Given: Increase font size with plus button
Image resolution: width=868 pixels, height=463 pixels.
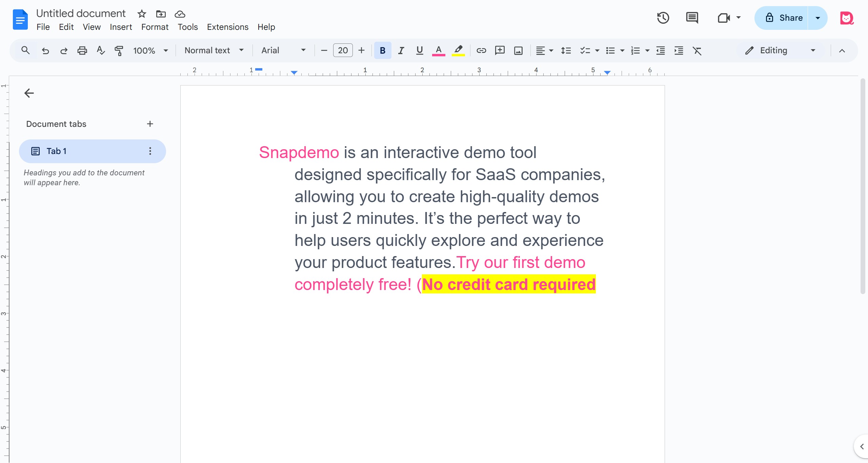Looking at the screenshot, I should [361, 51].
